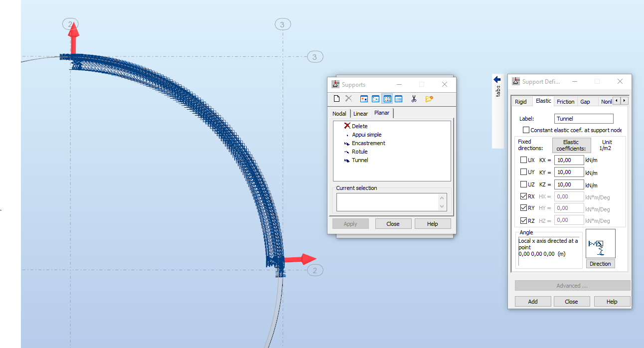Click the blue arrow above the tabs strip
Image resolution: width=644 pixels, height=348 pixels.
pos(497,79)
